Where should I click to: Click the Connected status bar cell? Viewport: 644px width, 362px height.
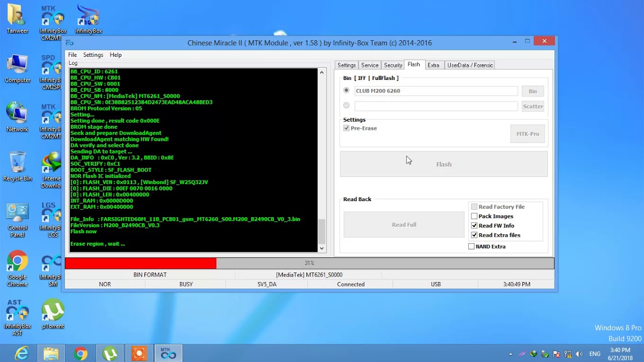351,284
